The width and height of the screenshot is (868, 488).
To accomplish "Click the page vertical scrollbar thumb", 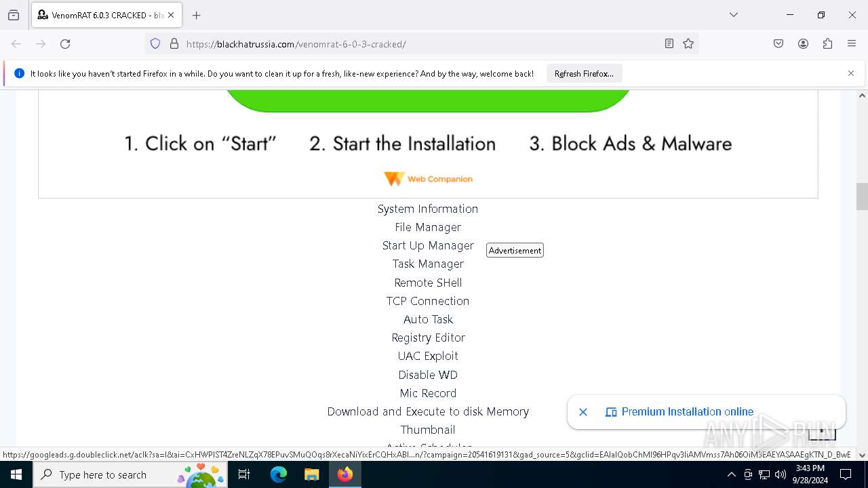I will 862,197.
